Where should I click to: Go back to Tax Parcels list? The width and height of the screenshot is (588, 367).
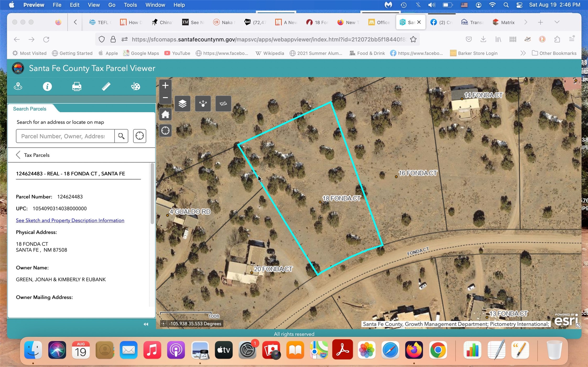pos(18,155)
